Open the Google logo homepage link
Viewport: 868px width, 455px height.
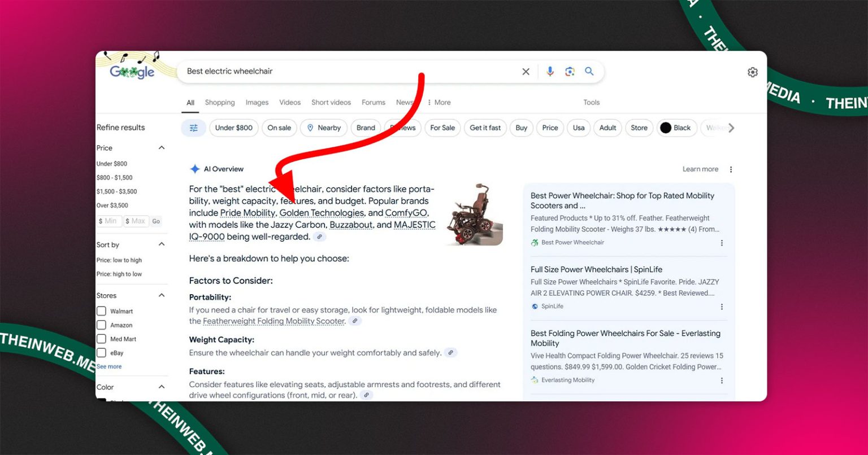[x=132, y=72]
